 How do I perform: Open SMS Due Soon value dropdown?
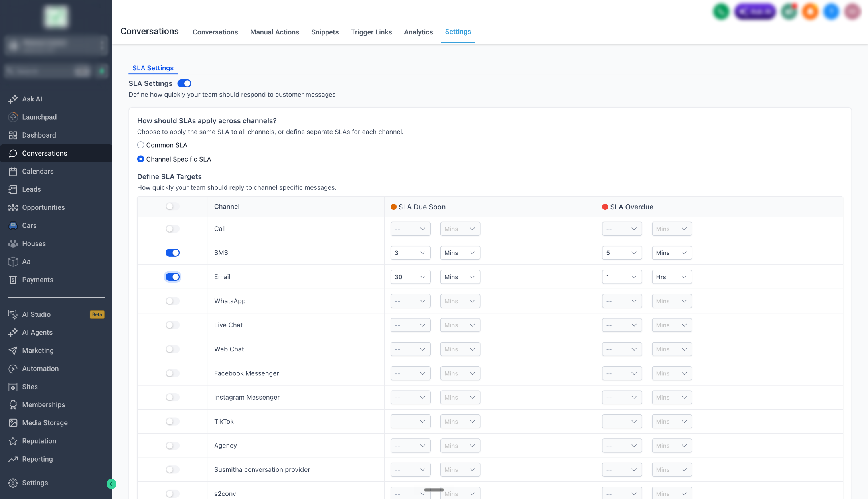pyautogui.click(x=410, y=253)
